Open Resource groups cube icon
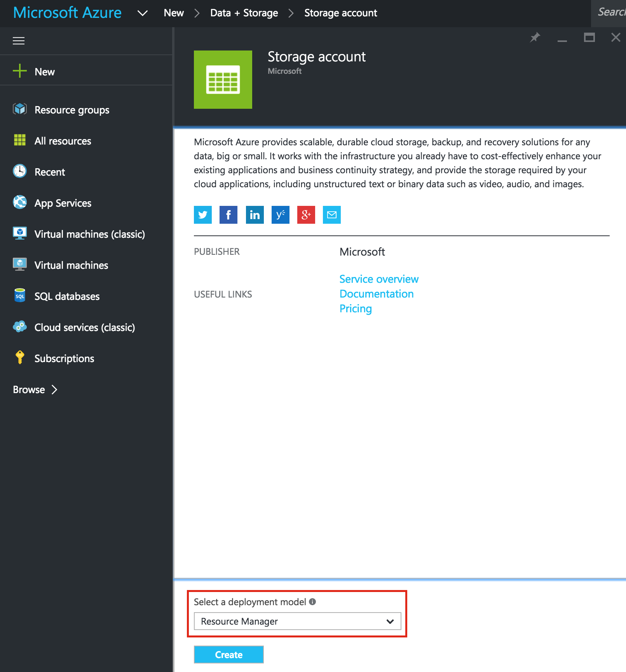This screenshot has width=626, height=672. point(20,109)
